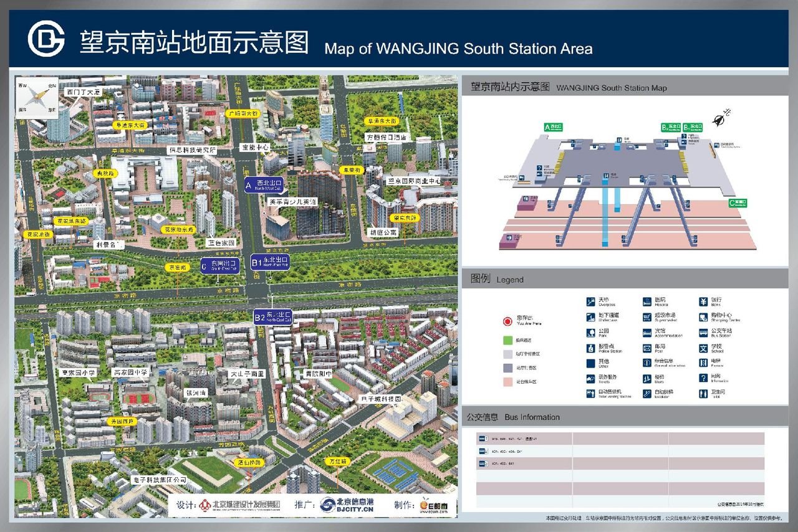Click the Map of WANGJING South Station Area title
This screenshot has height=532, width=798.
(458, 49)
